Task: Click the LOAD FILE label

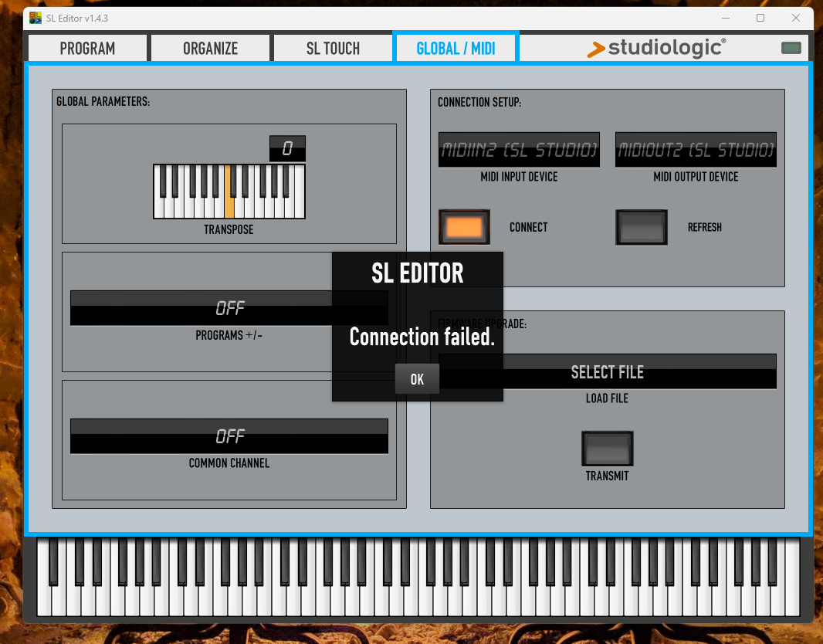Action: click(x=607, y=398)
